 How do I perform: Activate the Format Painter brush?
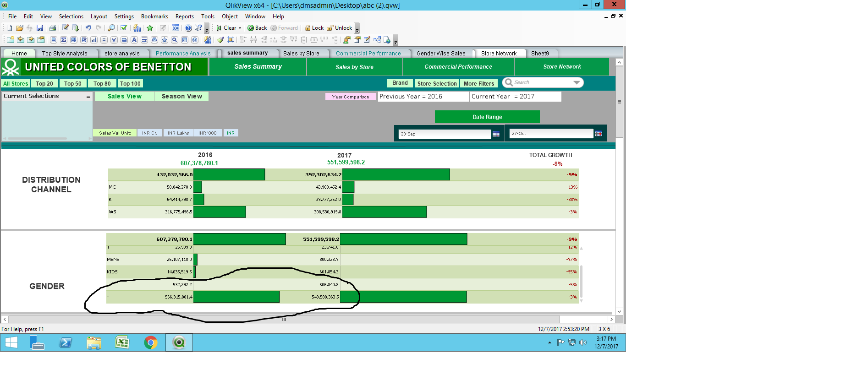(220, 40)
